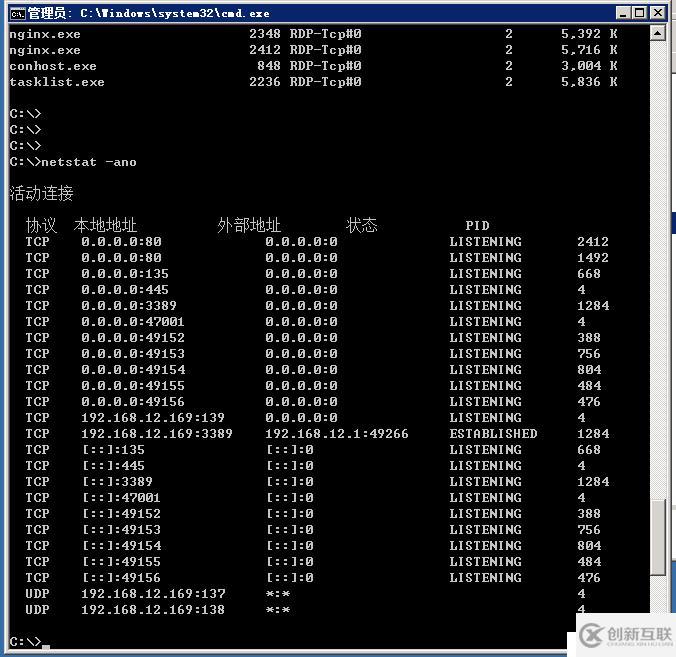Click local address '[::]:445'
The image size is (676, 657).
[113, 466]
